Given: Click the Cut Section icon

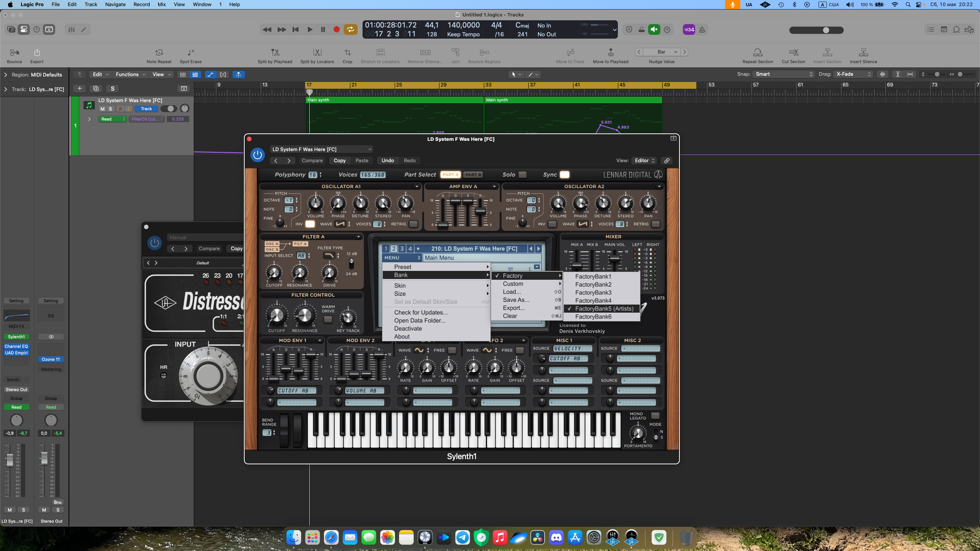Looking at the screenshot, I should pyautogui.click(x=793, y=52).
